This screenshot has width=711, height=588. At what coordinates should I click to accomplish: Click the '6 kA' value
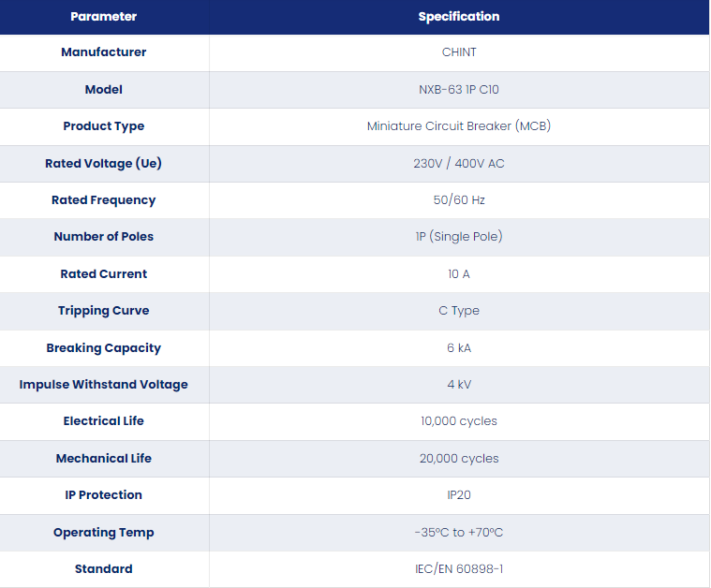point(459,347)
